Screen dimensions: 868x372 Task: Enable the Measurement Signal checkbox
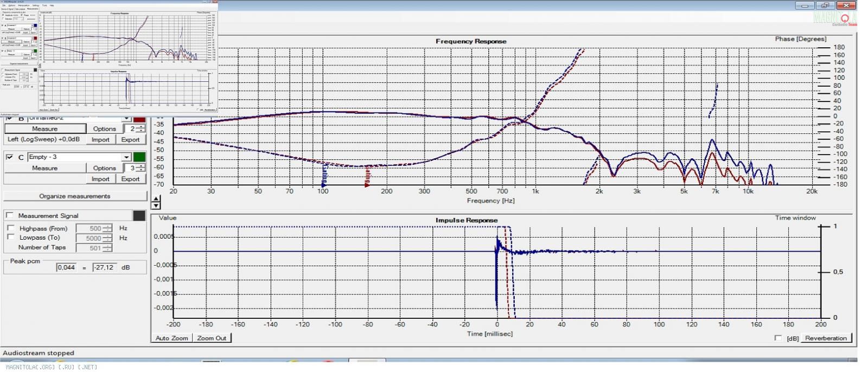tap(9, 215)
